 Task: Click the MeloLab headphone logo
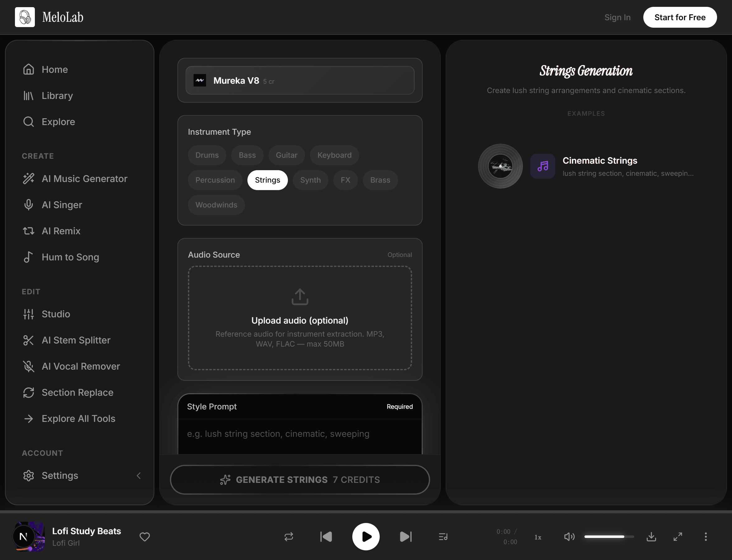(25, 17)
